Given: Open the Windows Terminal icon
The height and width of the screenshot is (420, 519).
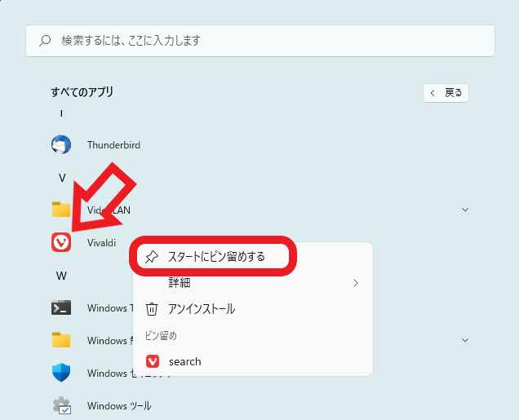Looking at the screenshot, I should click(x=61, y=307).
